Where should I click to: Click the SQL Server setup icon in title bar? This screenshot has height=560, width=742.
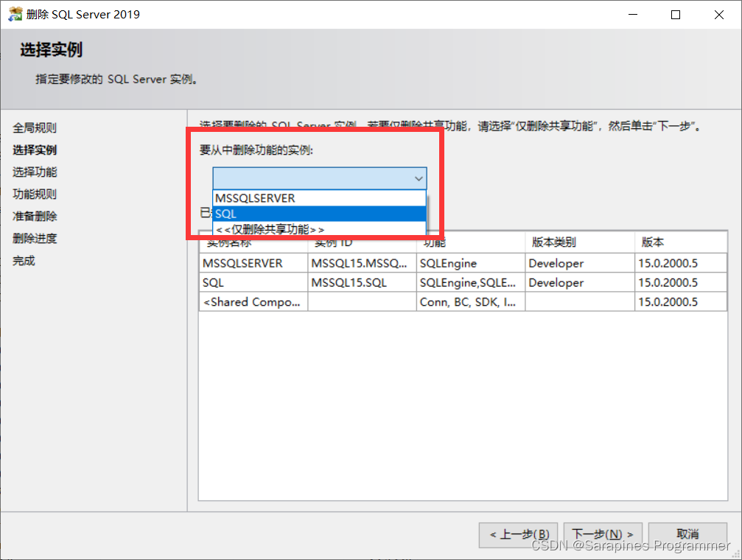coord(15,14)
